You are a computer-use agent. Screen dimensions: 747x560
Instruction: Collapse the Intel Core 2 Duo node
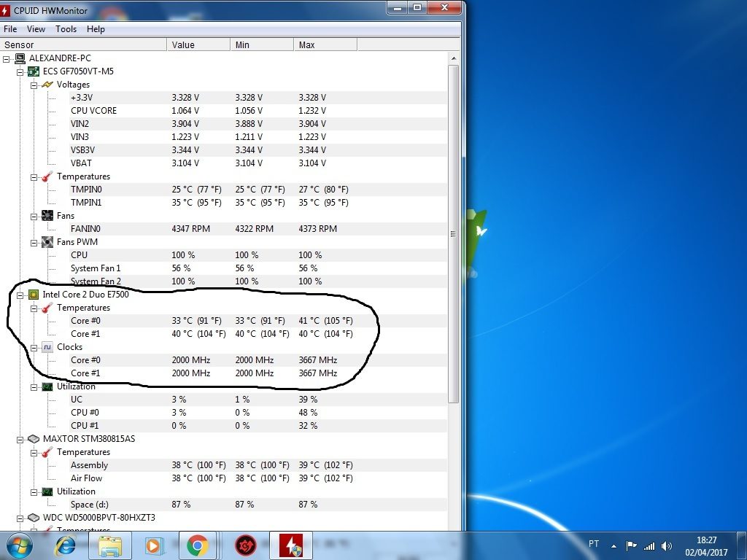pos(20,295)
